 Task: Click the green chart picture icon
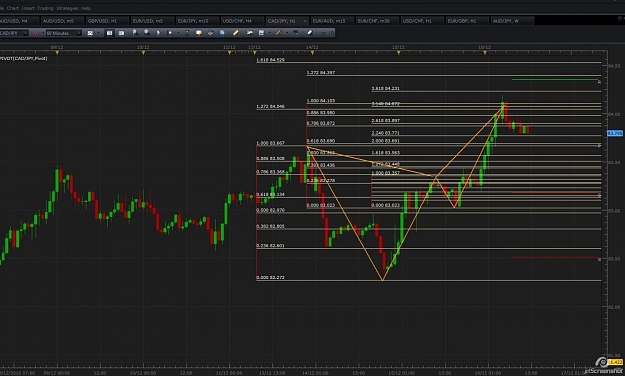point(250,33)
